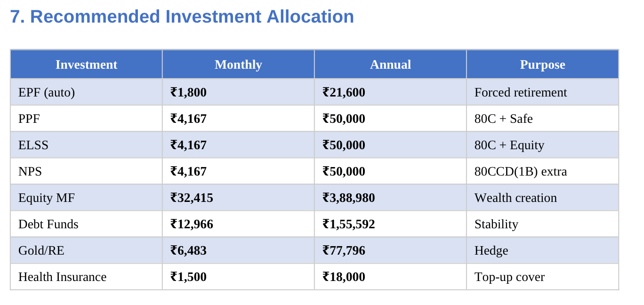Click the Monthly column header

click(x=238, y=64)
